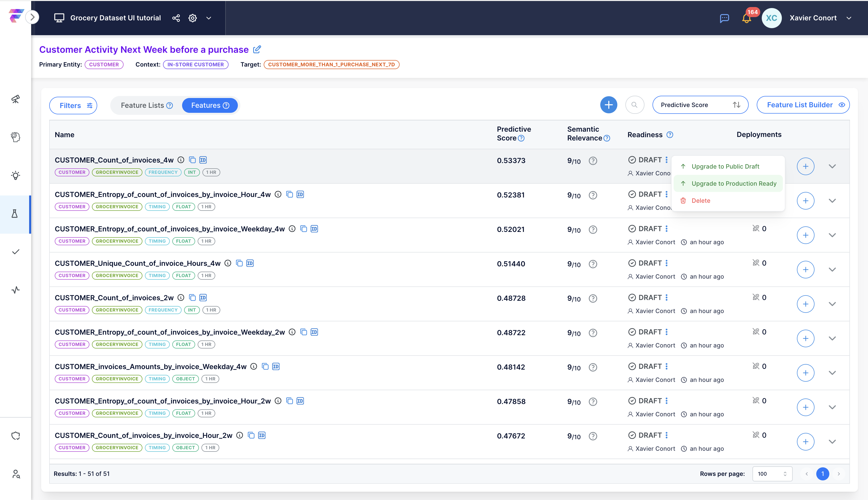Open notifications bell with 164 badge
868x500 pixels.
tap(746, 18)
